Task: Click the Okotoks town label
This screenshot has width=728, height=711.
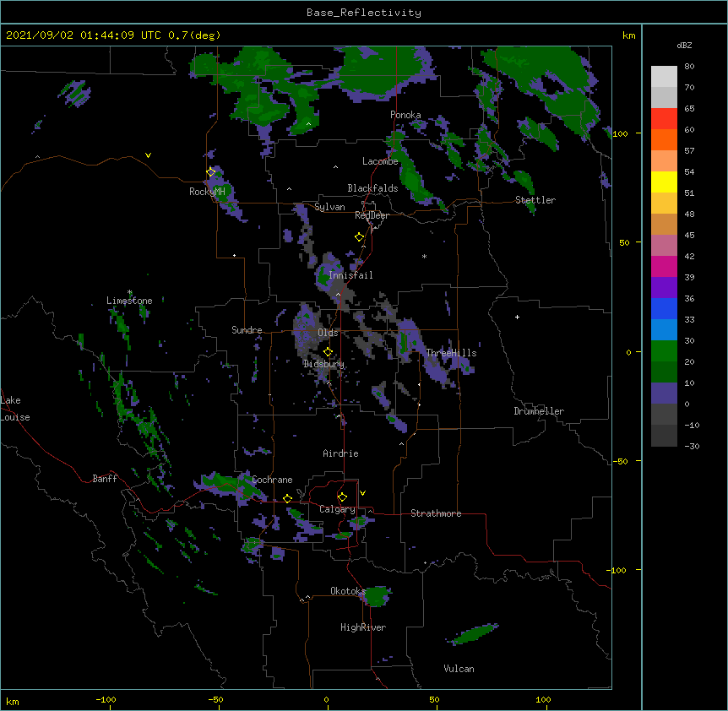Action: tap(348, 591)
